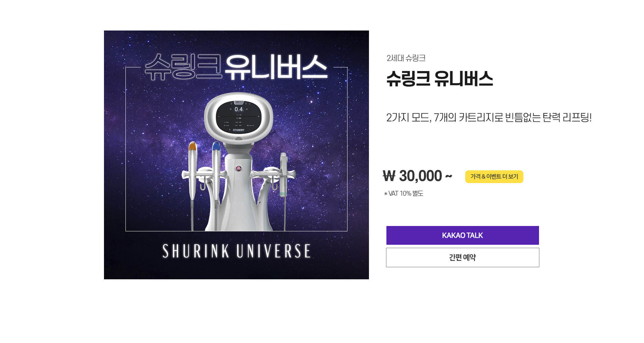Click the solid white 유니버스 text in banner
The height and width of the screenshot is (343, 644).
pyautogui.click(x=276, y=67)
